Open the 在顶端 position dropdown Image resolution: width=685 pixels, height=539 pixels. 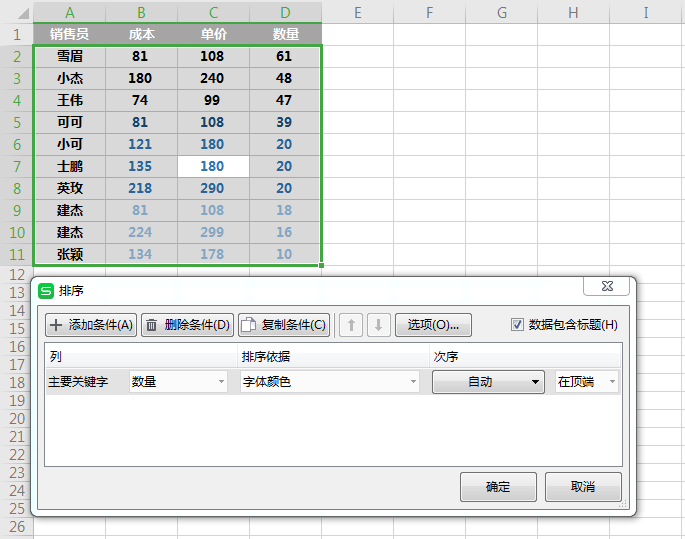tap(587, 382)
